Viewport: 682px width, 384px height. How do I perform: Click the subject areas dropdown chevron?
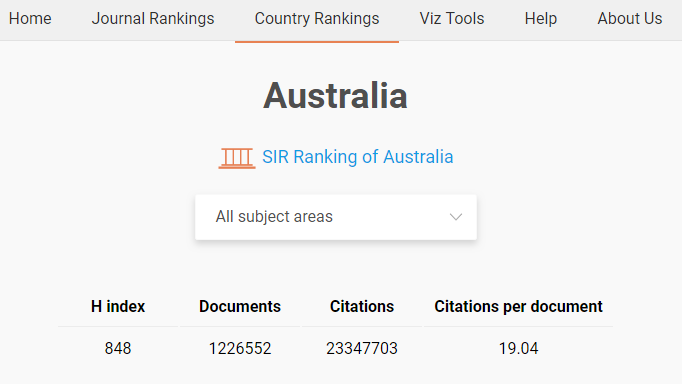[455, 217]
